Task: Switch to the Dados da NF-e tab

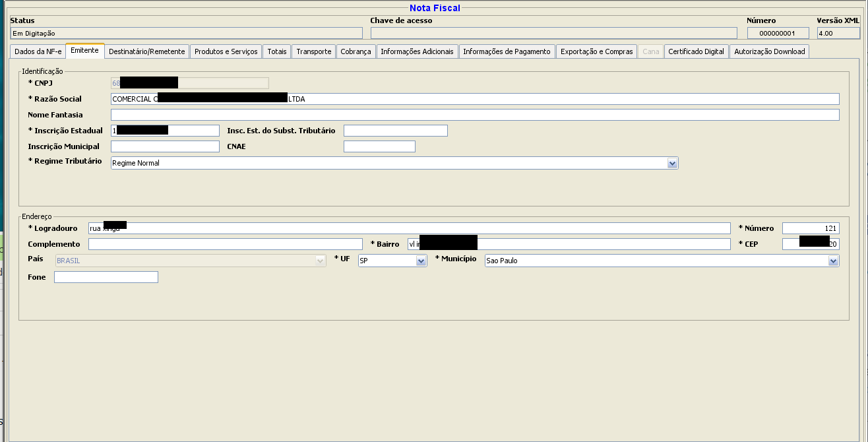Action: pyautogui.click(x=38, y=51)
